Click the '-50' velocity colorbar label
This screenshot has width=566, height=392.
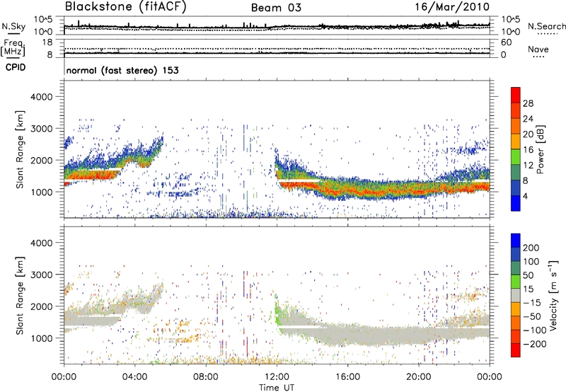click(532, 316)
